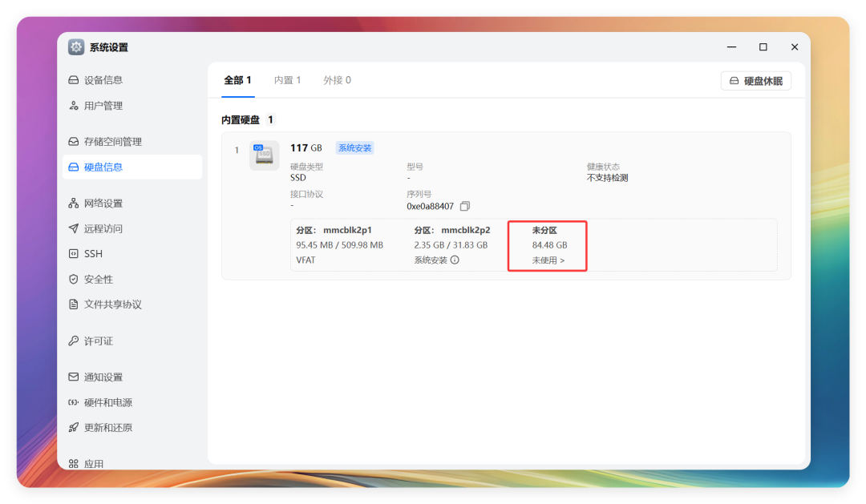Switch to the 外接 0 tab
Screen dimensions: 866x504
coord(337,80)
